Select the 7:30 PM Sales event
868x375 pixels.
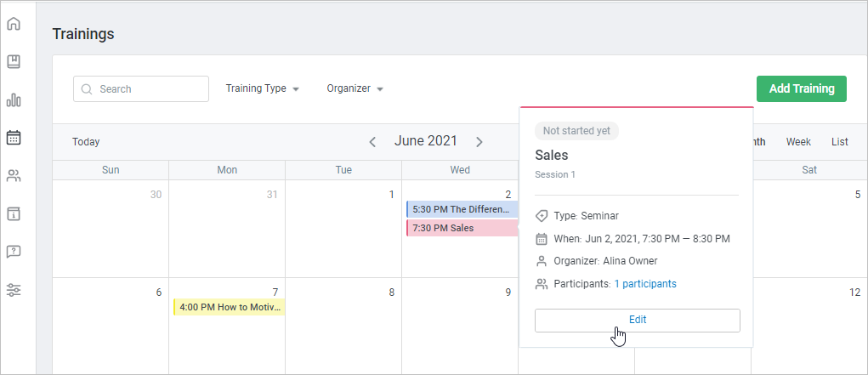tap(462, 228)
